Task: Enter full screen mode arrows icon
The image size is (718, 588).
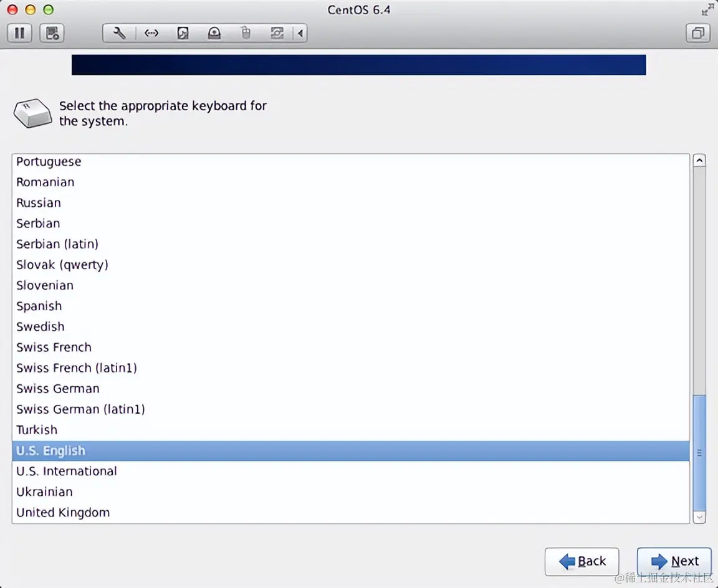Action: pyautogui.click(x=707, y=9)
